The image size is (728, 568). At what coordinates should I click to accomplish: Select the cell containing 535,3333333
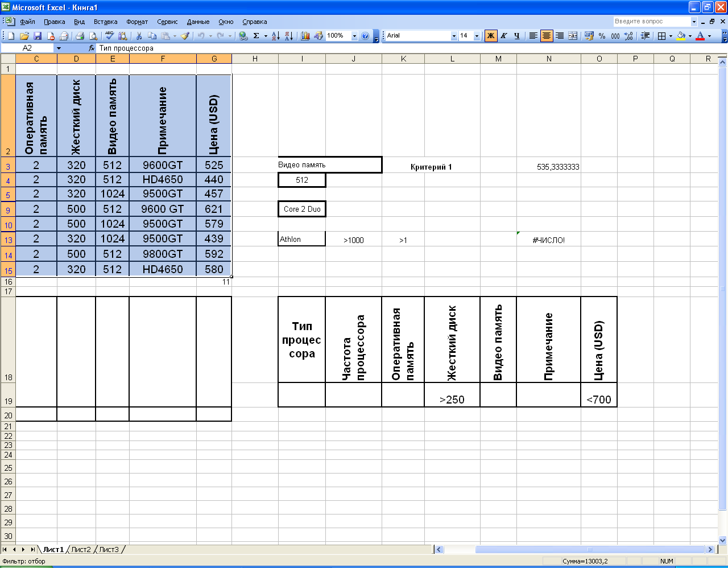pyautogui.click(x=549, y=166)
